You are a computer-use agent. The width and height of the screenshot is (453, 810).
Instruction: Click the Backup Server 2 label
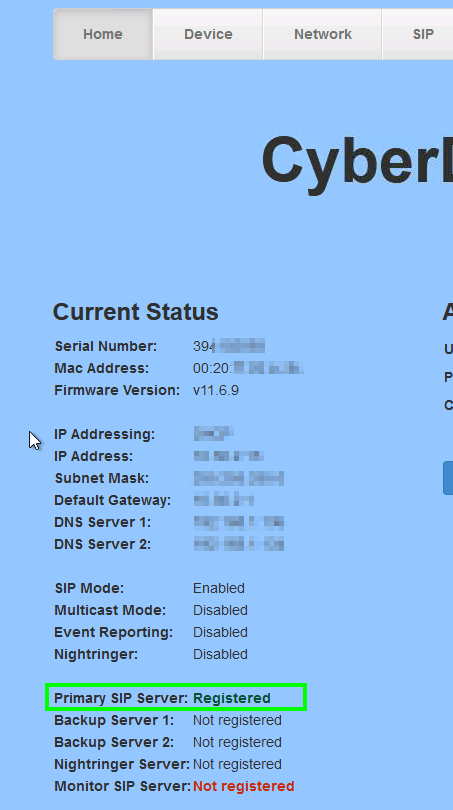click(114, 742)
